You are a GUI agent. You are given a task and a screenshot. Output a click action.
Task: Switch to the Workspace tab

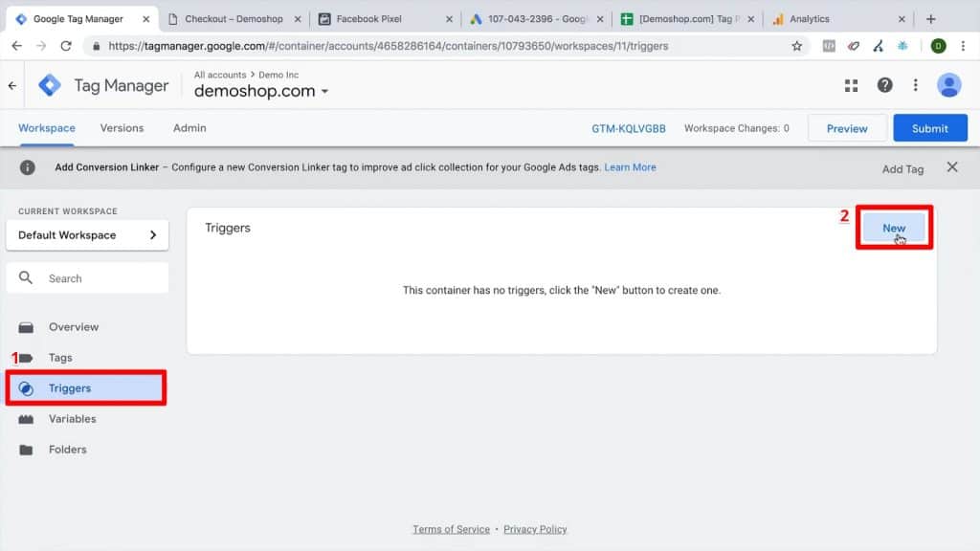[x=47, y=128]
